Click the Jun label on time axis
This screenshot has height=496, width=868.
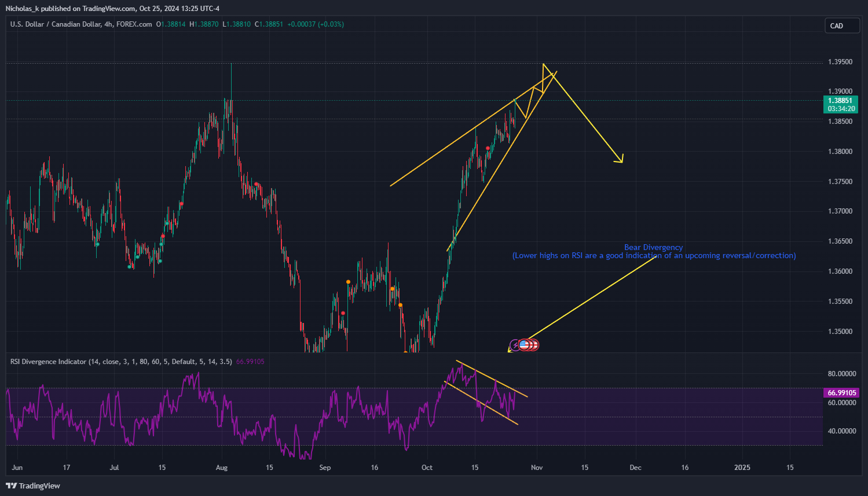point(17,468)
